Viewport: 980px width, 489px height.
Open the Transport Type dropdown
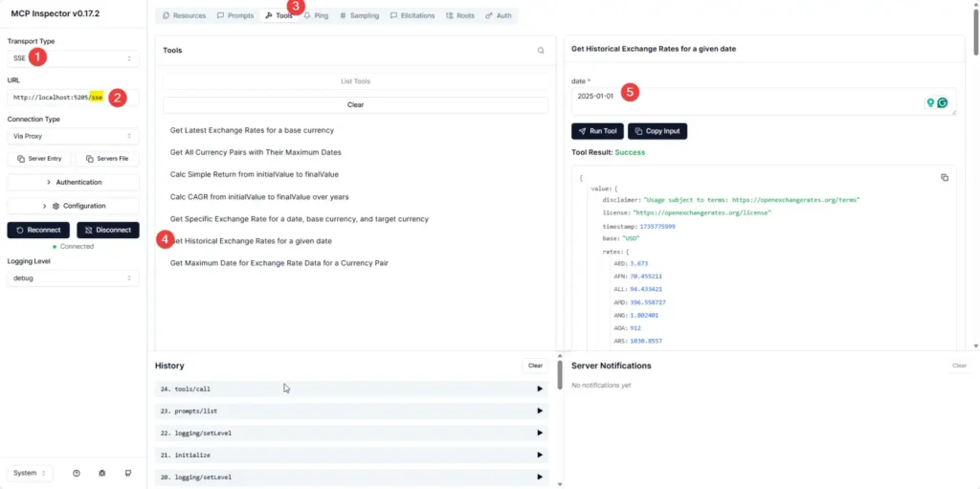tap(73, 58)
